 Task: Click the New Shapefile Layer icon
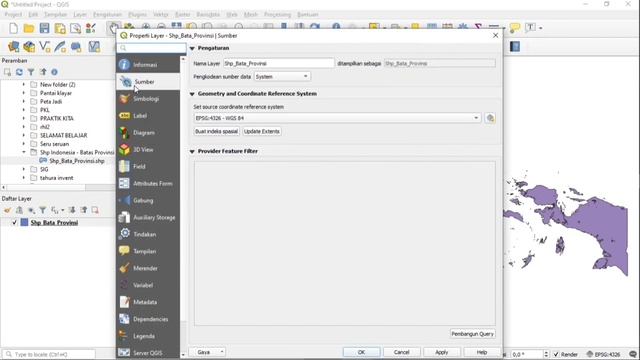tap(44, 47)
